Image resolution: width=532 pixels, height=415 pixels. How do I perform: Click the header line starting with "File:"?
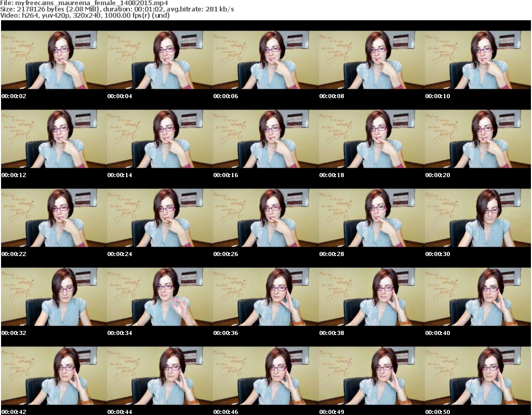(84, 3)
